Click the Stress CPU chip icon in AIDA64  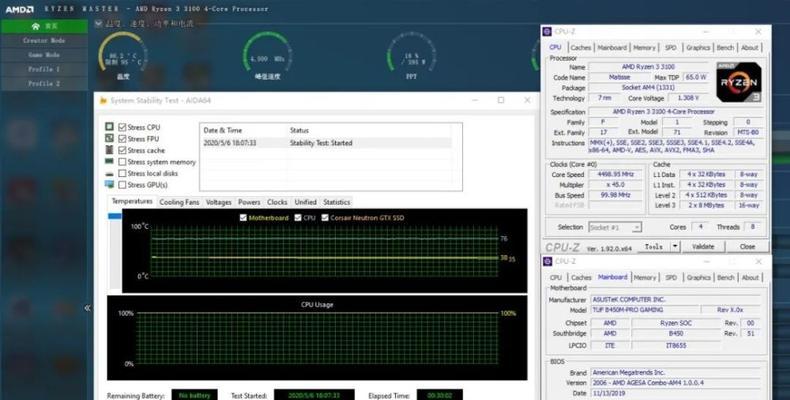tap(109, 127)
